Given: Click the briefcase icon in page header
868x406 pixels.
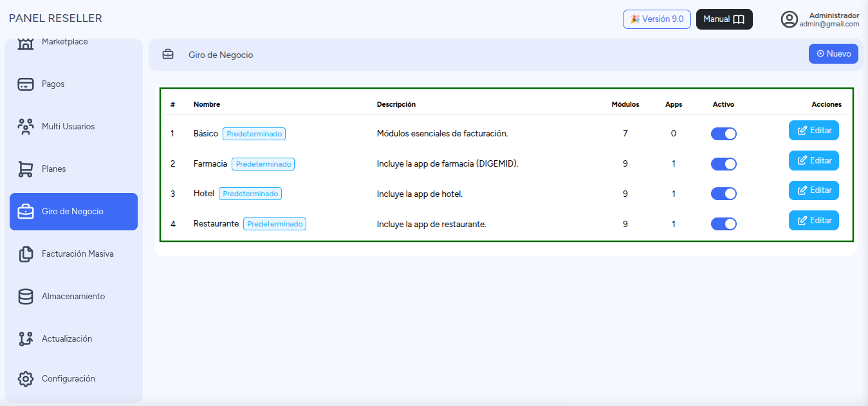Looking at the screenshot, I should pos(168,55).
